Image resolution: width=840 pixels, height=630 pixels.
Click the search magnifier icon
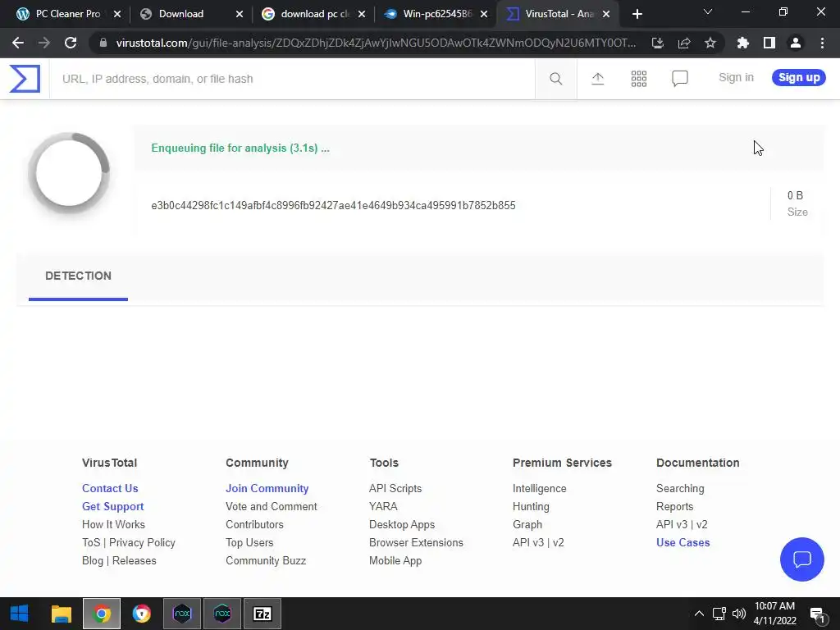click(x=555, y=79)
